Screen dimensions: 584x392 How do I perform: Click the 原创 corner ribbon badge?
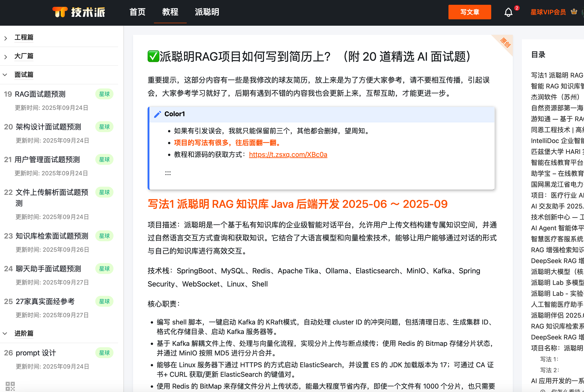pyautogui.click(x=505, y=43)
